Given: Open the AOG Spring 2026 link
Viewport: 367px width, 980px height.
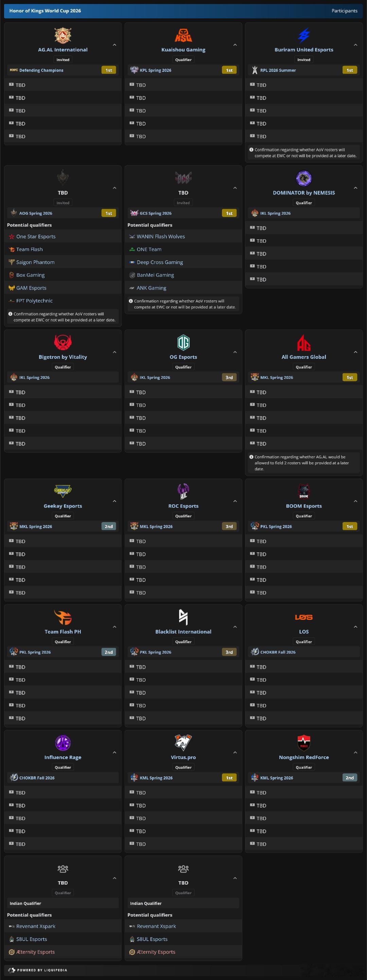Looking at the screenshot, I should pos(36,214).
